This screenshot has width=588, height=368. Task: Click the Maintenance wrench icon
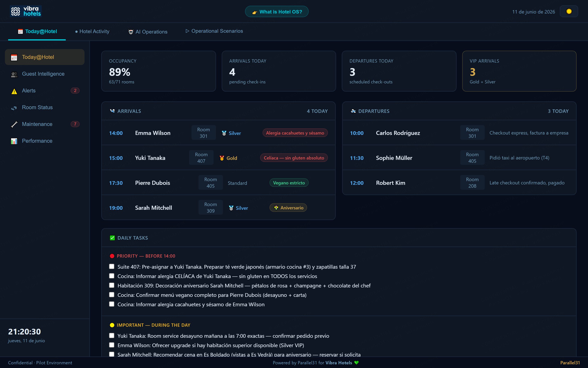click(14, 124)
